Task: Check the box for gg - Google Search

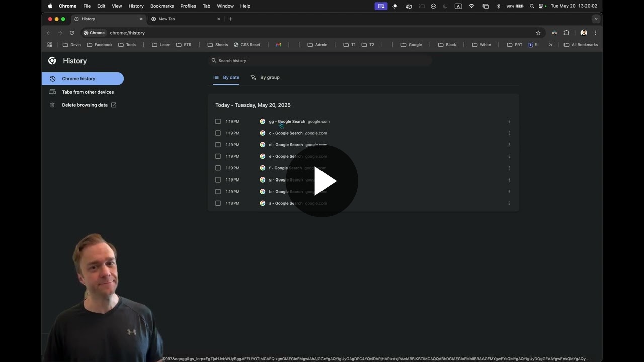Action: (x=218, y=121)
